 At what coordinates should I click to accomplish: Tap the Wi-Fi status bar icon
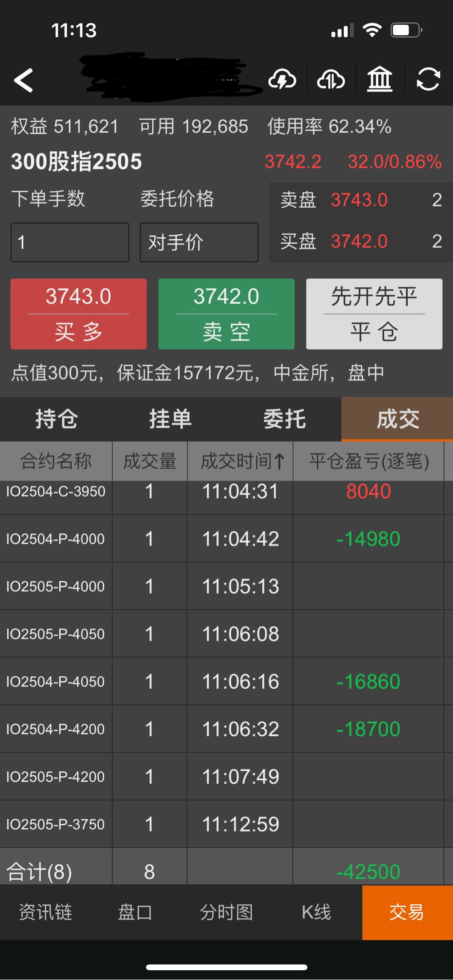[372, 30]
